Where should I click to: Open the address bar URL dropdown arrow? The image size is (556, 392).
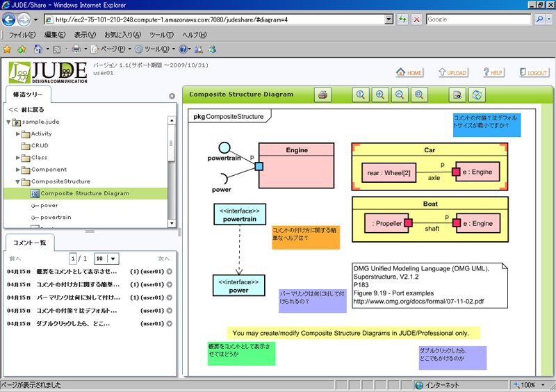(389, 19)
